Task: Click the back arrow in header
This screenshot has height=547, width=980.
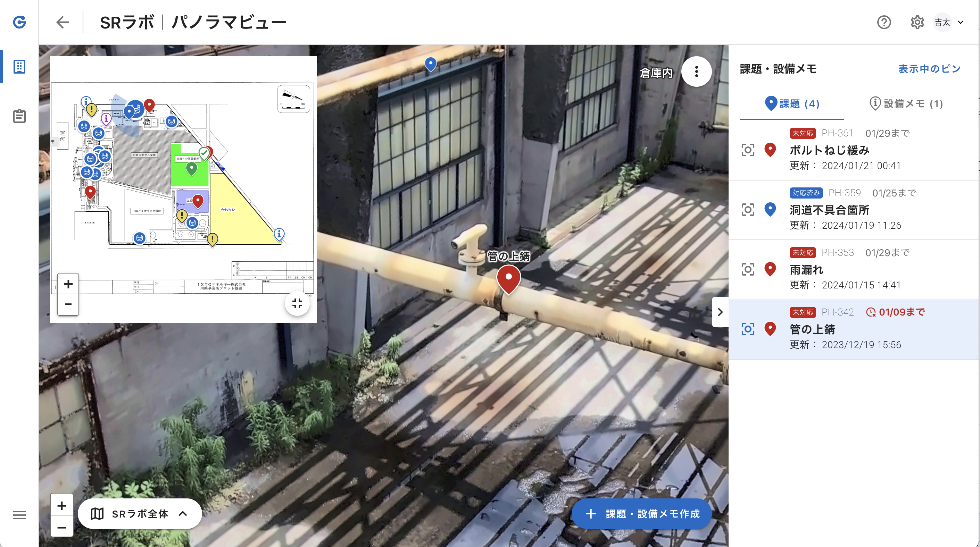Action: click(63, 23)
